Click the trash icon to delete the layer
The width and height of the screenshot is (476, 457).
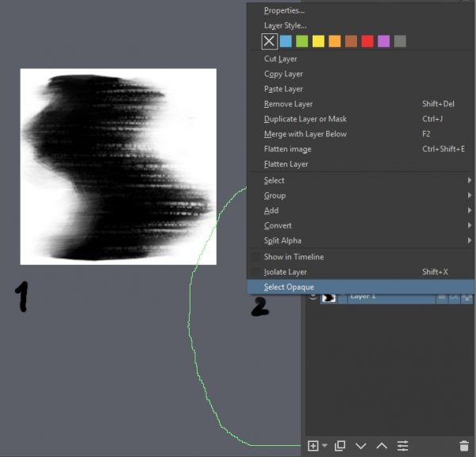(x=464, y=446)
